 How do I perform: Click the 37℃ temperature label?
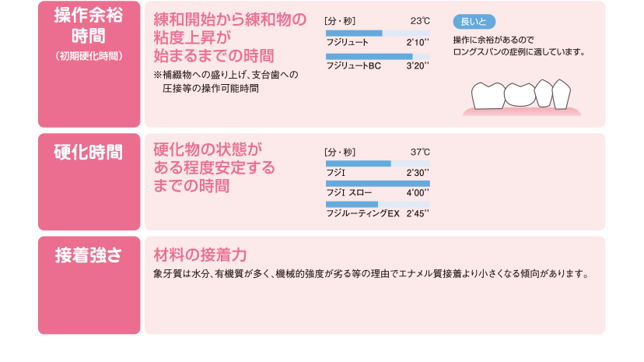(x=420, y=152)
